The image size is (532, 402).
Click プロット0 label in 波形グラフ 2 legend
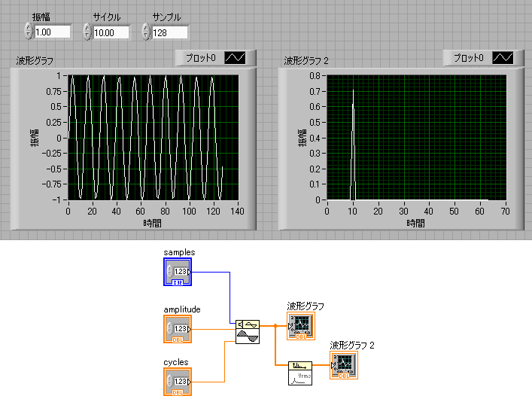[469, 58]
